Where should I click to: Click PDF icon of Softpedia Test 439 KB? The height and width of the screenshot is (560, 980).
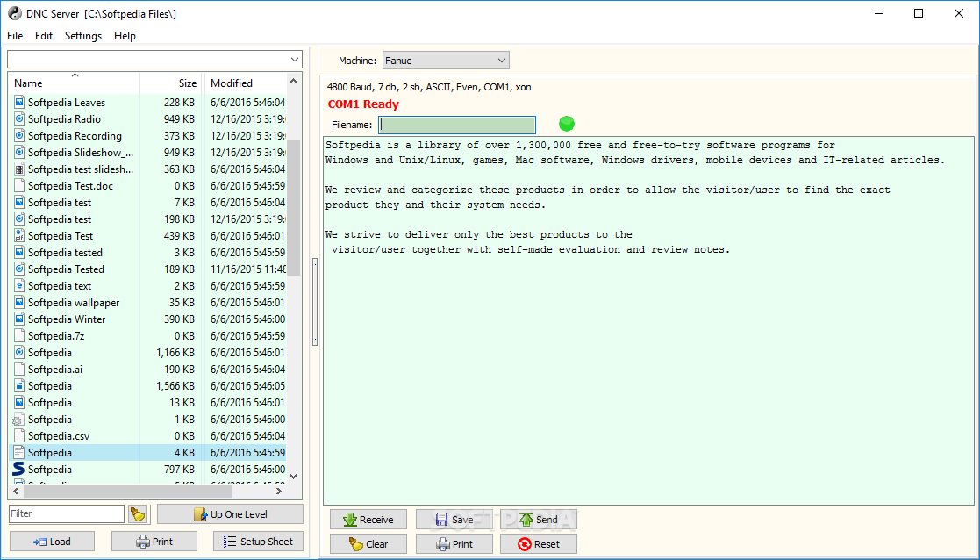pos(18,235)
